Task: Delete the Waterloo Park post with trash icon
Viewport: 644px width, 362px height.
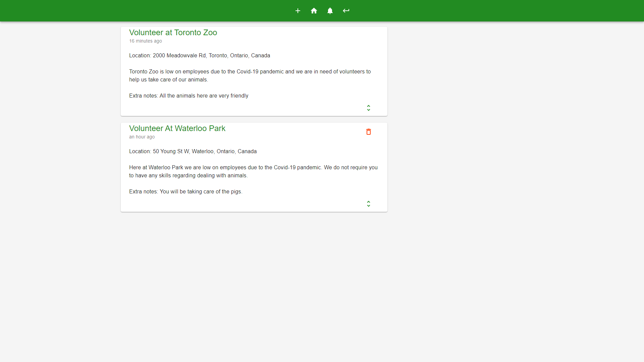Action: pyautogui.click(x=368, y=132)
